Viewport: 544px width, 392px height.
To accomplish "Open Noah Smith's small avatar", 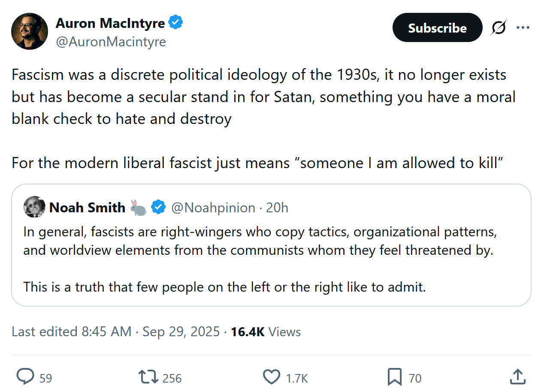I will [x=34, y=207].
